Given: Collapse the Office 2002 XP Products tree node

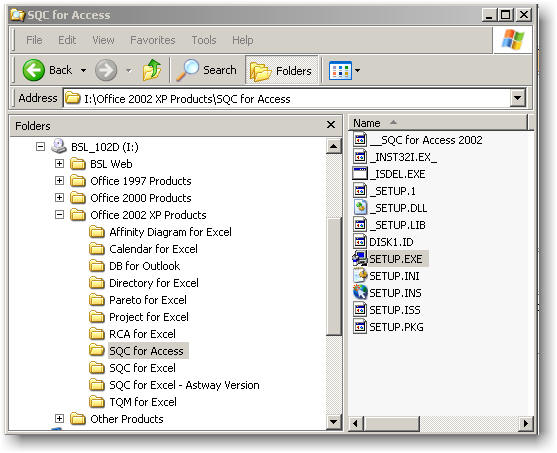Looking at the screenshot, I should tap(60, 215).
